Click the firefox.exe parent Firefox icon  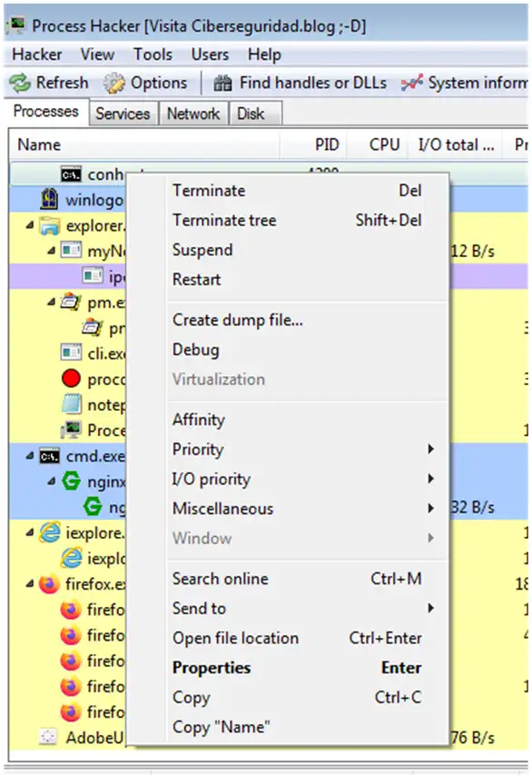point(49,584)
